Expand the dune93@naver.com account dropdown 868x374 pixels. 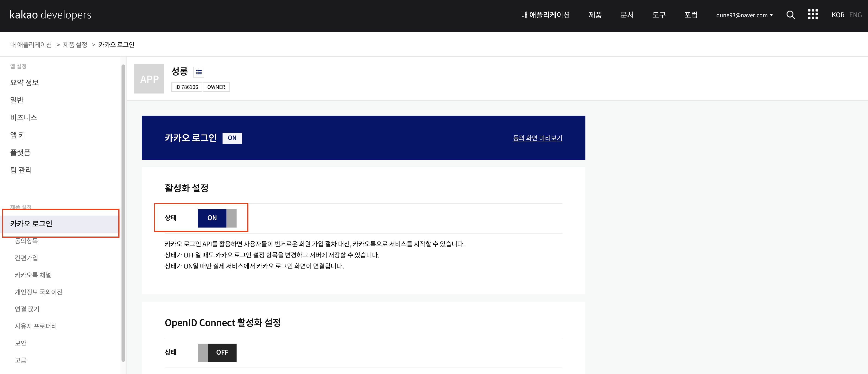click(x=744, y=15)
